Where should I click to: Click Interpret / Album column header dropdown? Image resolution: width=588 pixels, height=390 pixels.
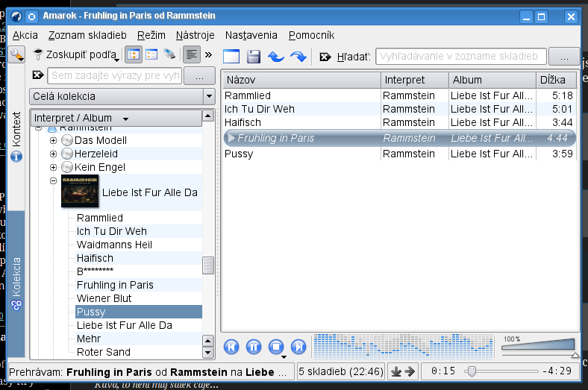coord(116,118)
